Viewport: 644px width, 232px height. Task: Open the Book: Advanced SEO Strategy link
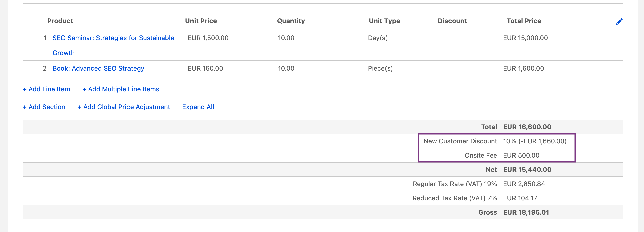click(98, 68)
